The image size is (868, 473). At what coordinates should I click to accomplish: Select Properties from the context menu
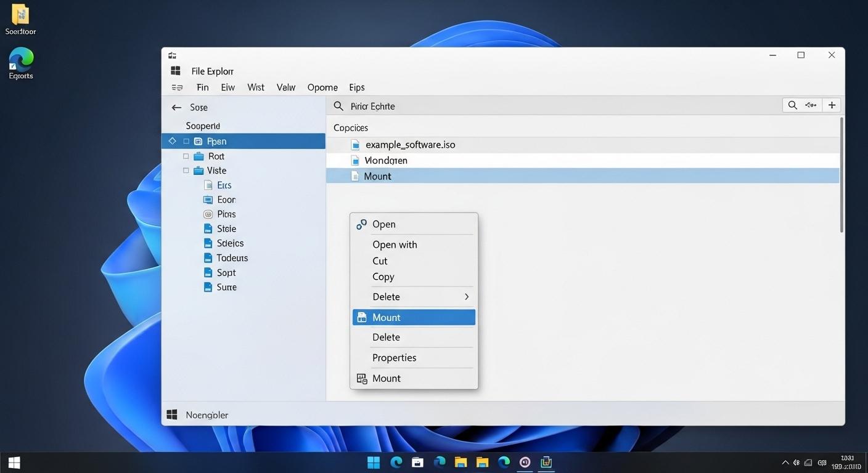(394, 357)
